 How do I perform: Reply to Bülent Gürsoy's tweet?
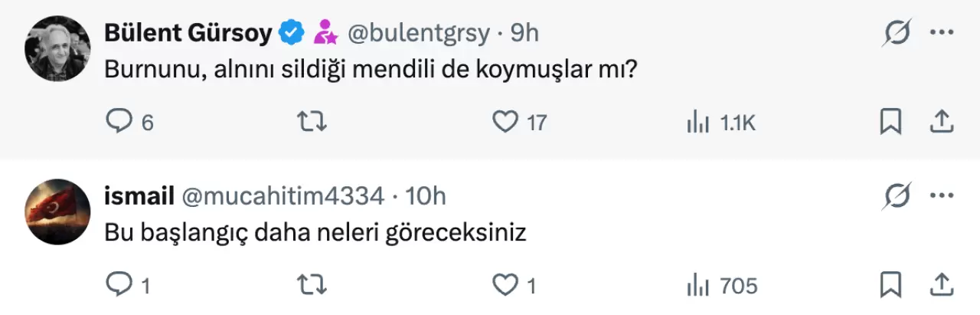point(118,122)
